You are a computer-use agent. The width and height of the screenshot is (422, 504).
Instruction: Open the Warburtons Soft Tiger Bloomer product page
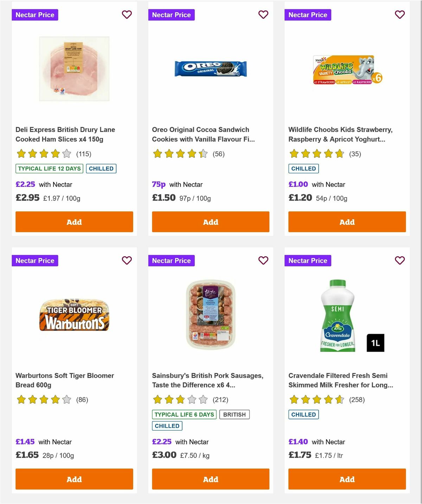[x=65, y=380]
